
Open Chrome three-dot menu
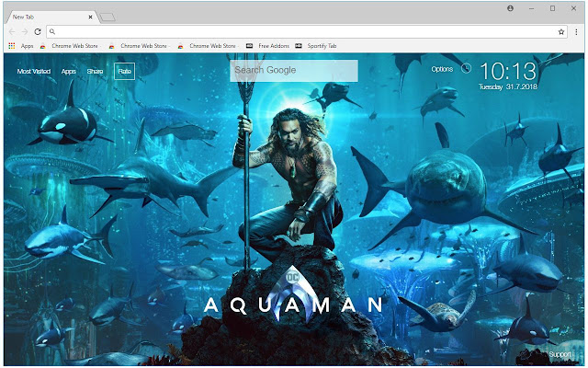click(x=576, y=32)
